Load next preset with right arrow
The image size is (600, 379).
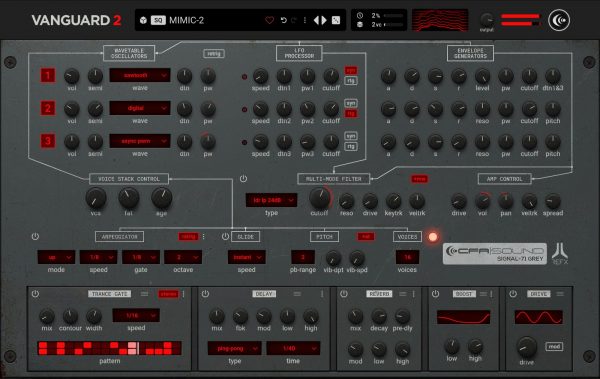click(x=324, y=20)
